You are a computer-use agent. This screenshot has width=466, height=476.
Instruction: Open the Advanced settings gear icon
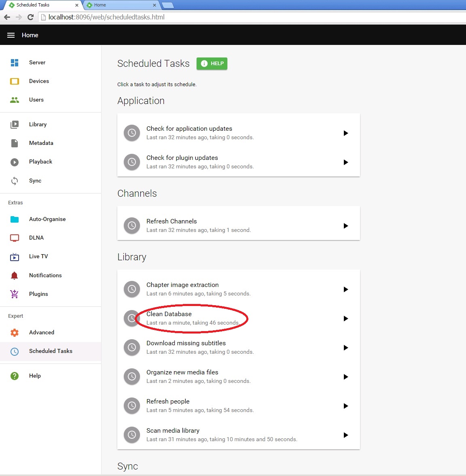(15, 332)
